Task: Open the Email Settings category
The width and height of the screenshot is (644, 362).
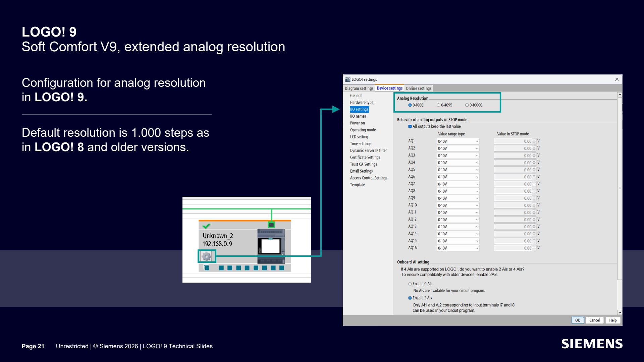Action: tap(361, 171)
